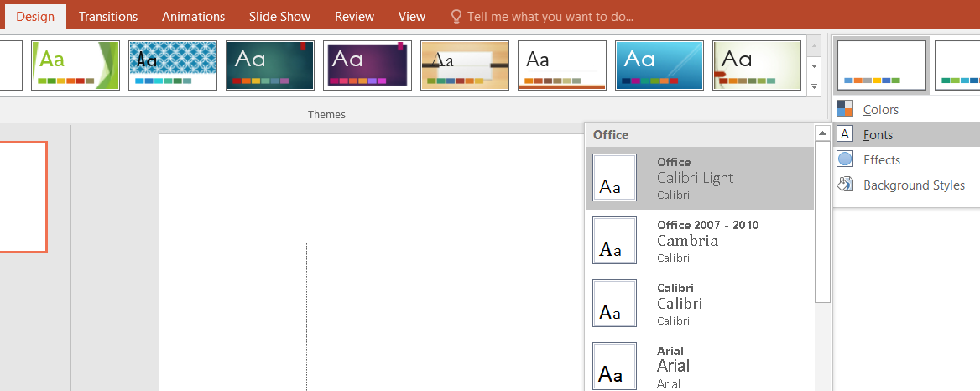
Task: Apply the blue patterned Integral theme
Action: click(173, 65)
